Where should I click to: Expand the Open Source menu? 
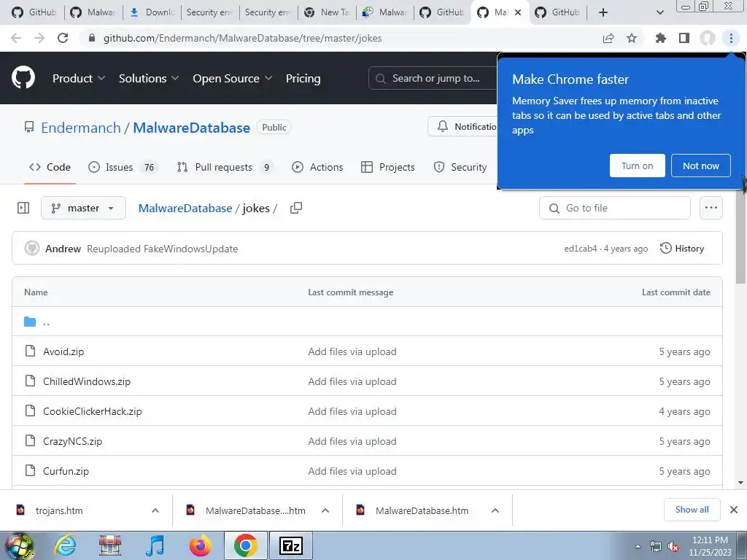233,78
